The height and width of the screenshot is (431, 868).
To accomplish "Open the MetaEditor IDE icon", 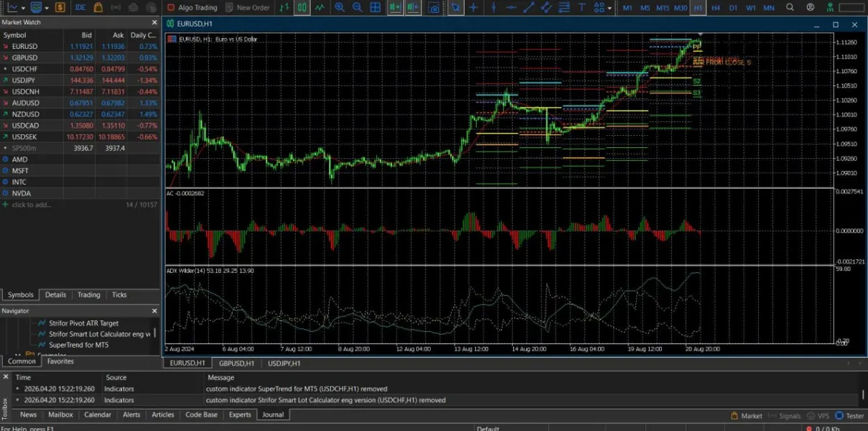I will point(80,7).
